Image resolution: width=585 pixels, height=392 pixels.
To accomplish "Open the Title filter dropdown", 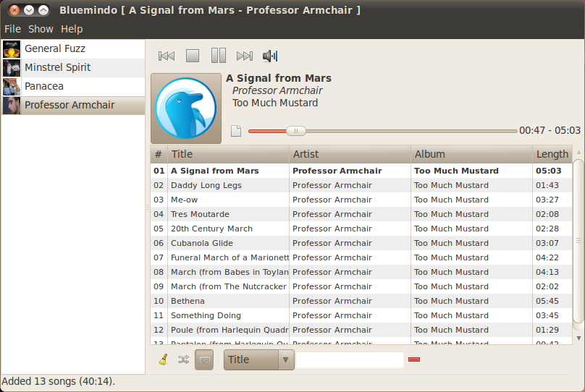I will (x=258, y=359).
